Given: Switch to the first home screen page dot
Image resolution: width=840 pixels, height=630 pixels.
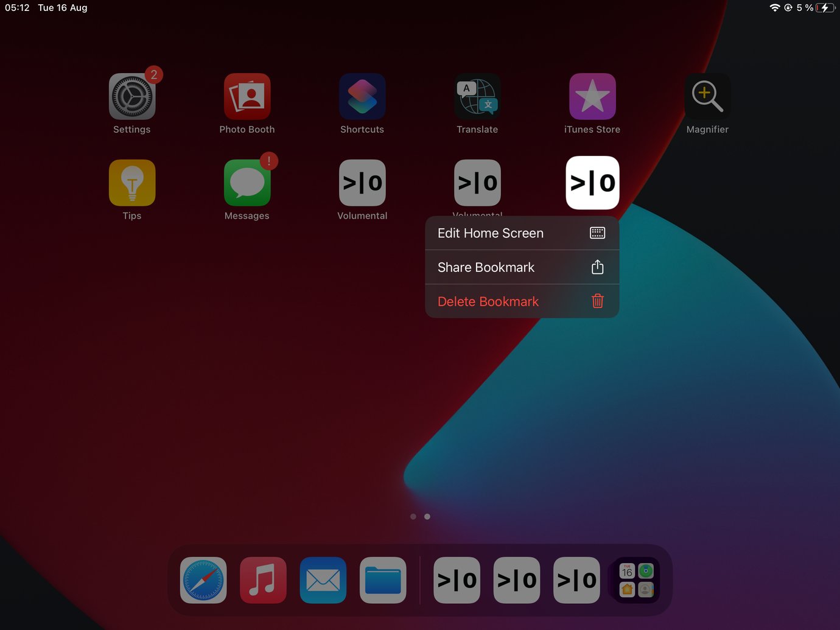Looking at the screenshot, I should coord(413,516).
